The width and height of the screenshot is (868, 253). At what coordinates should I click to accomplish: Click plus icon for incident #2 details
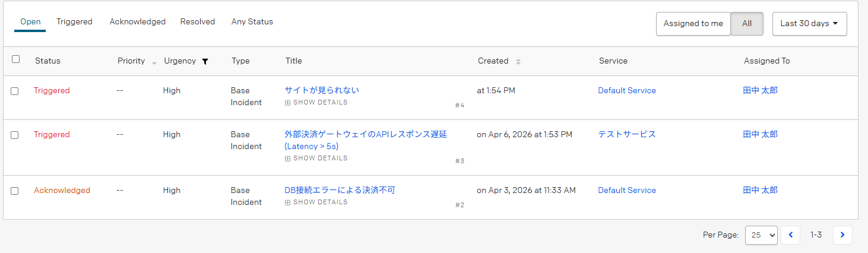(288, 203)
